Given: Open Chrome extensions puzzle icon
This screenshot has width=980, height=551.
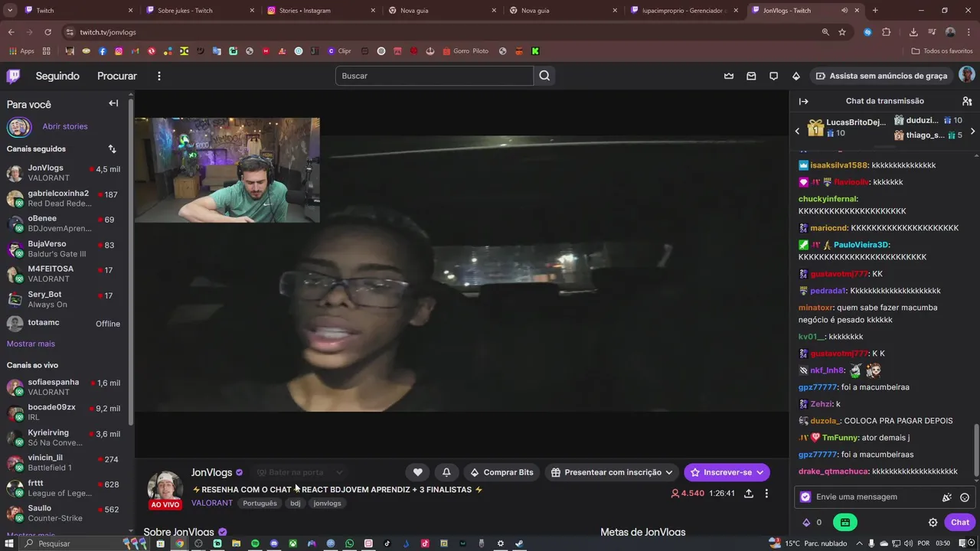Looking at the screenshot, I should tap(887, 32).
